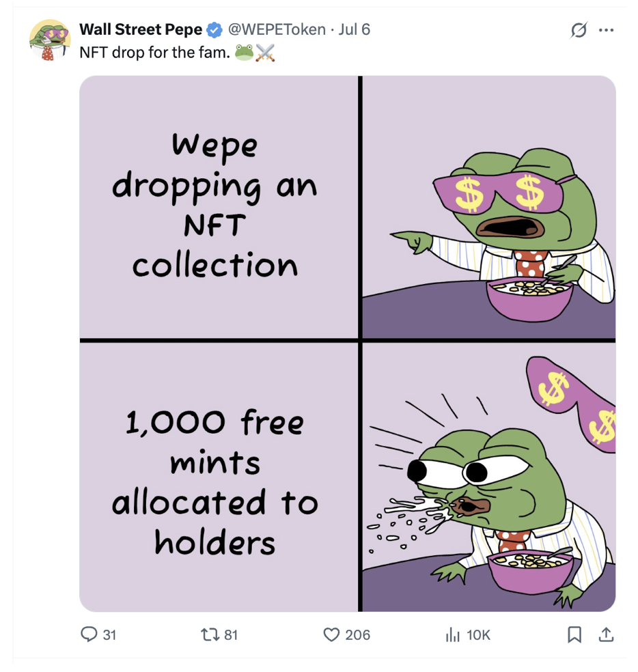This screenshot has height=672, width=638.
Task: Click the Wall Street Pepe display name
Action: click(x=141, y=29)
